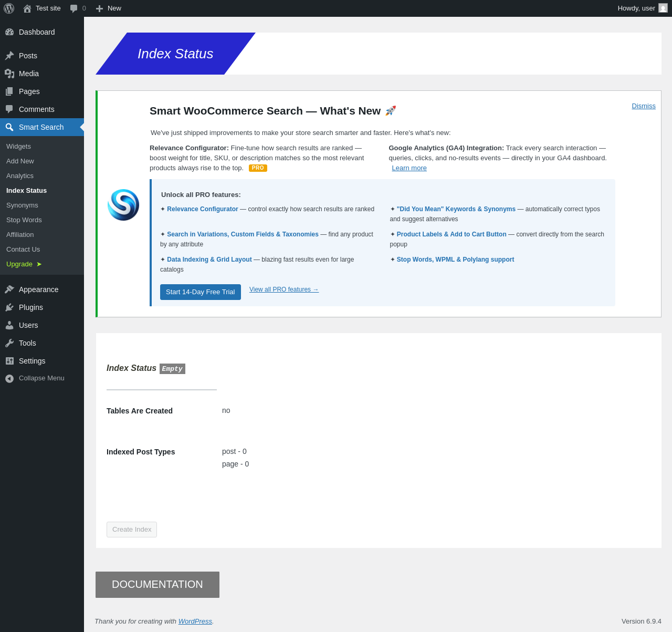This screenshot has height=632, width=672.
Task: Click the Settings sliders icon
Action: point(9,361)
